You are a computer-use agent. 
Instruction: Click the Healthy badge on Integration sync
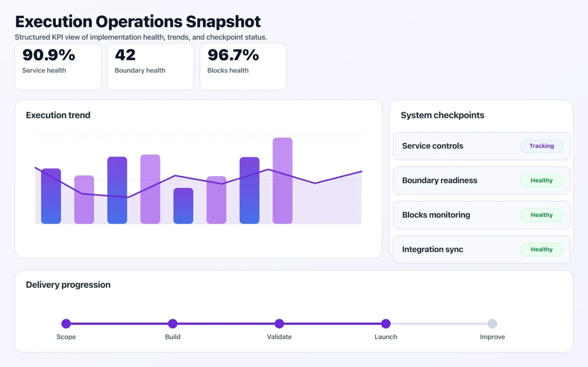click(541, 249)
